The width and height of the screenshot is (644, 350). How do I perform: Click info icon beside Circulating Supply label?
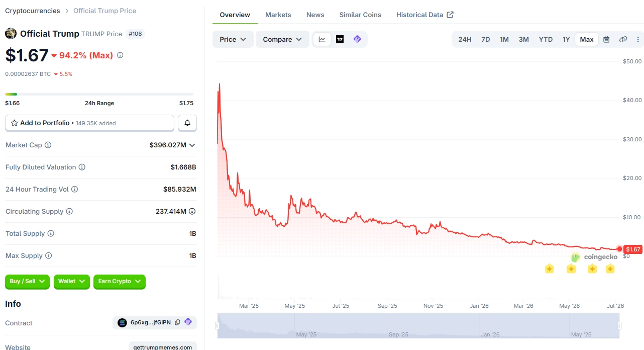pos(69,211)
